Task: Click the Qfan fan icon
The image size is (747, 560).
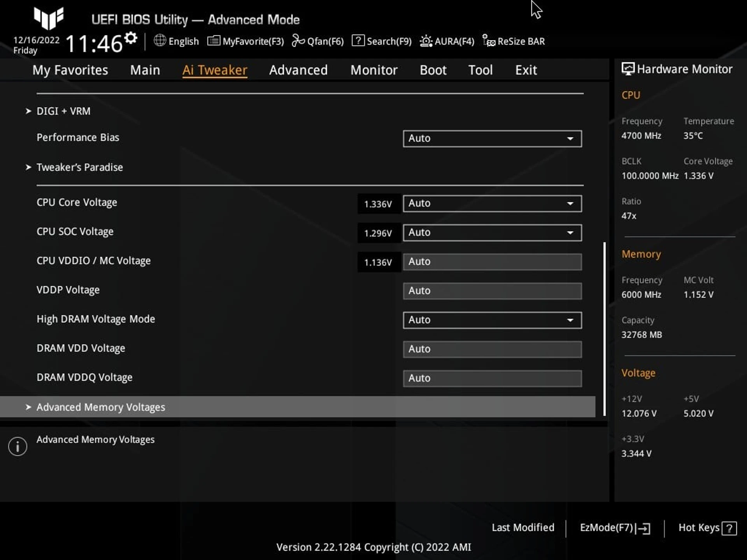Action: point(298,40)
